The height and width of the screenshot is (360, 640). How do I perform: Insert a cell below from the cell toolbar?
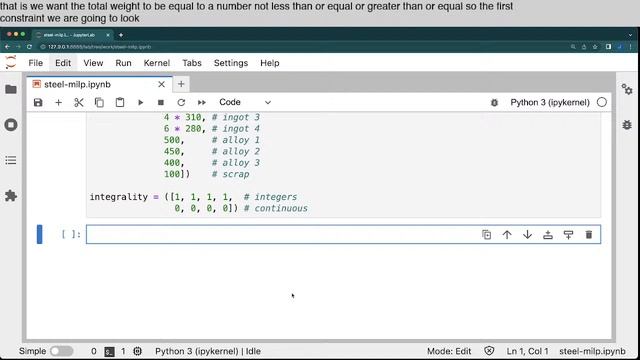click(x=568, y=235)
